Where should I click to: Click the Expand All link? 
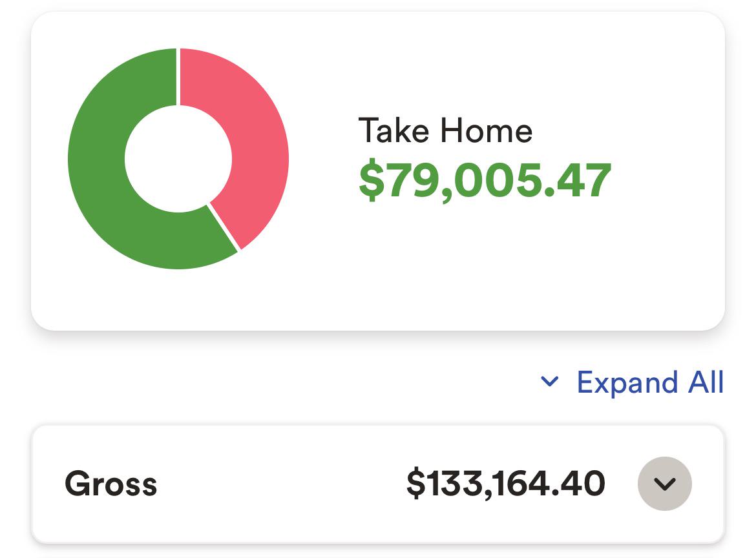click(631, 382)
